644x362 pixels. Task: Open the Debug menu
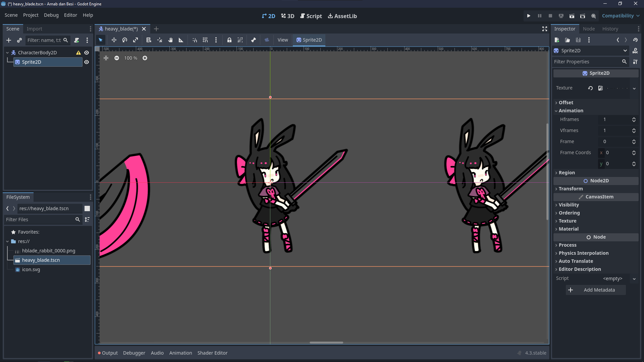coord(51,15)
